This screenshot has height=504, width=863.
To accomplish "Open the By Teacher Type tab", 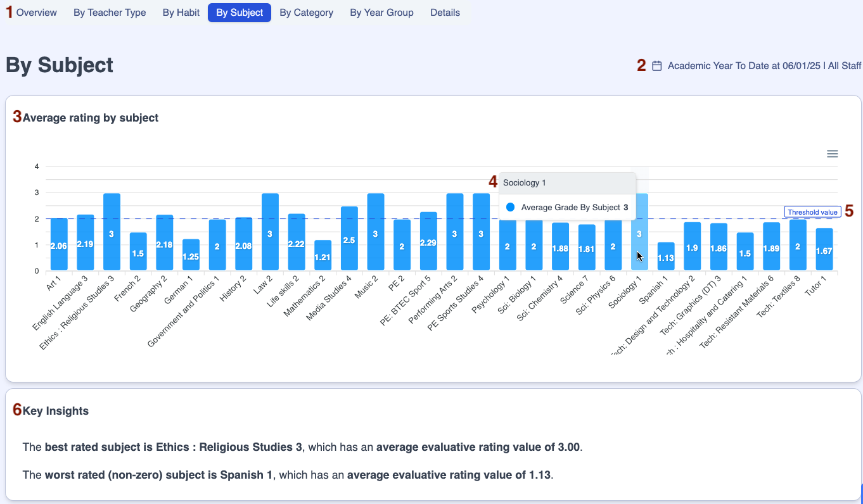I will (x=110, y=13).
